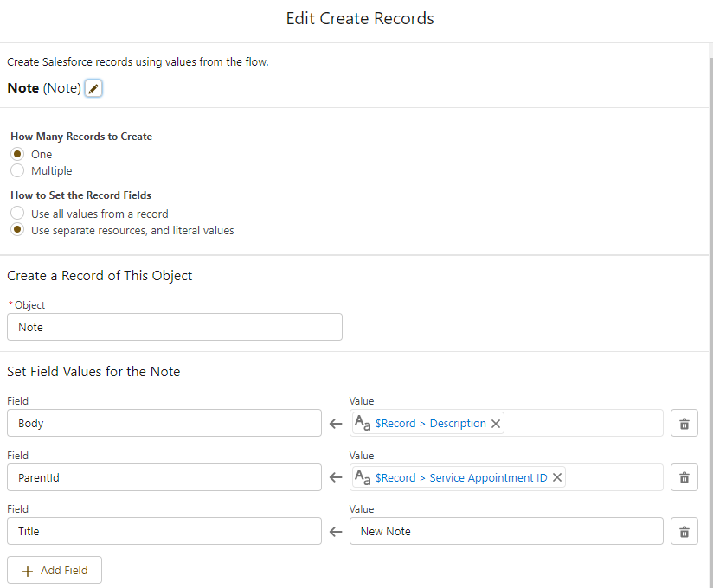Viewport: 713px width, 588px height.
Task: Delete the Body field row with trash icon
Action: point(684,424)
